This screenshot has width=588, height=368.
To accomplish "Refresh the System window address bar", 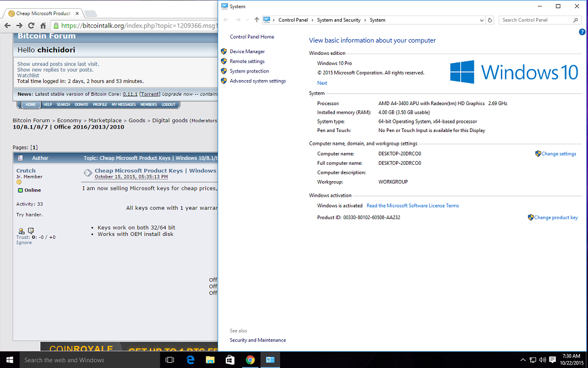I will pyautogui.click(x=490, y=20).
